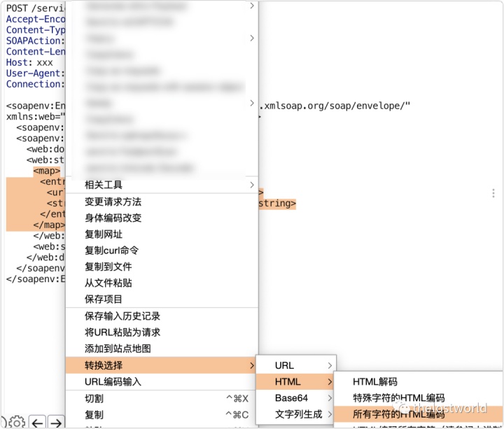Click 切割 cut menu item

[x=162, y=399]
